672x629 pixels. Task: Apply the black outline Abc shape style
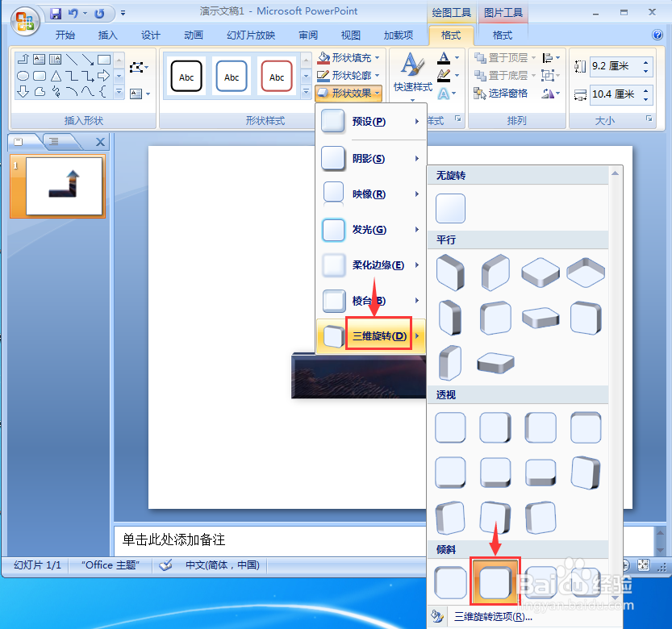coord(186,77)
